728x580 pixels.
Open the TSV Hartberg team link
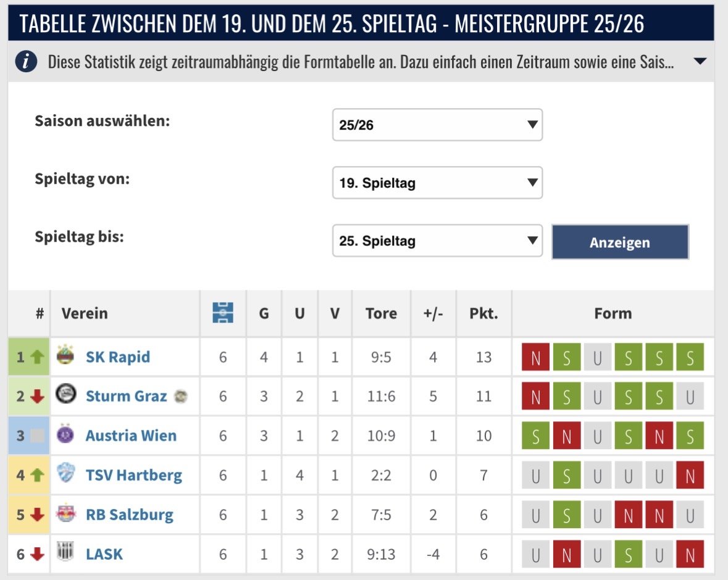(133, 475)
